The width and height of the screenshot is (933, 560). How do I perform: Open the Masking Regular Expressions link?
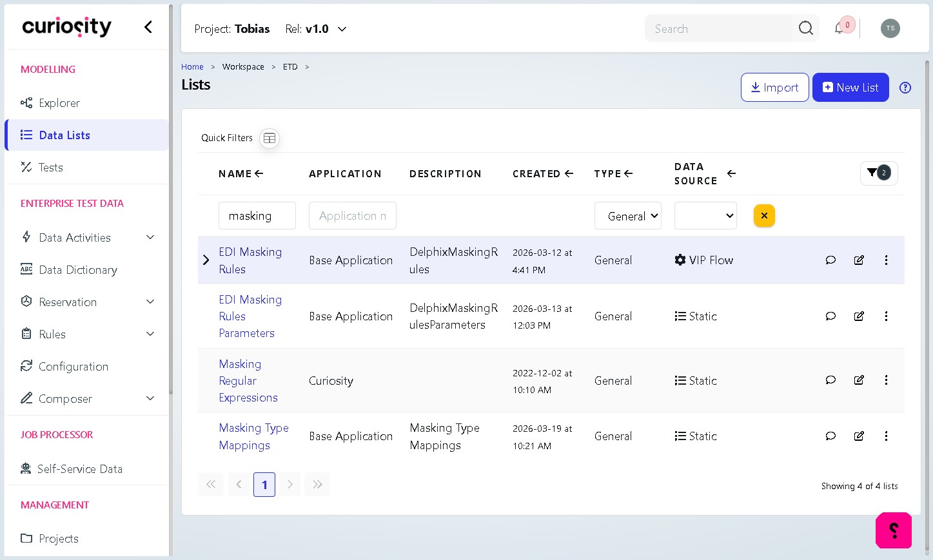point(248,380)
